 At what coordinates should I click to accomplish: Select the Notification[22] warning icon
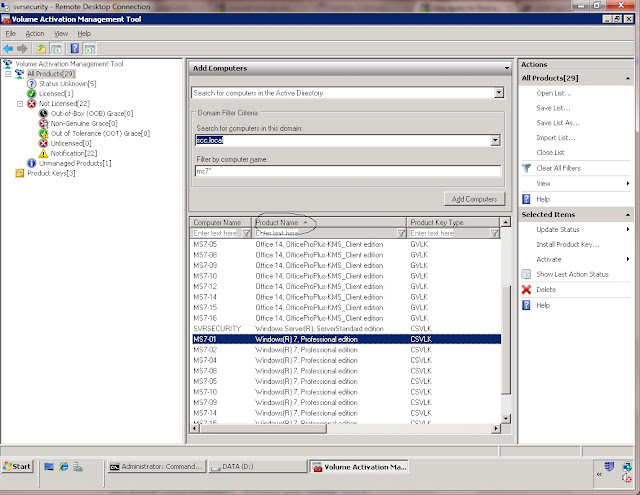[43, 153]
